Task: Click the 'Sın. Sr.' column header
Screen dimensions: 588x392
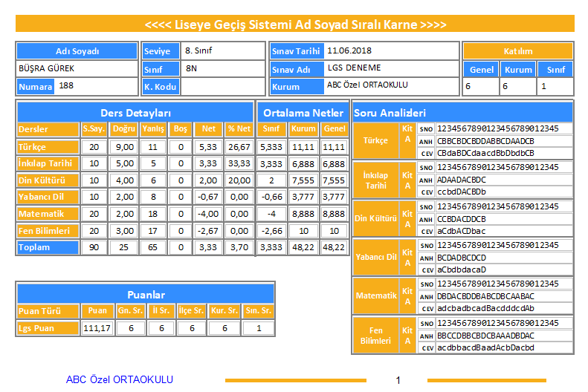Action: click(259, 311)
